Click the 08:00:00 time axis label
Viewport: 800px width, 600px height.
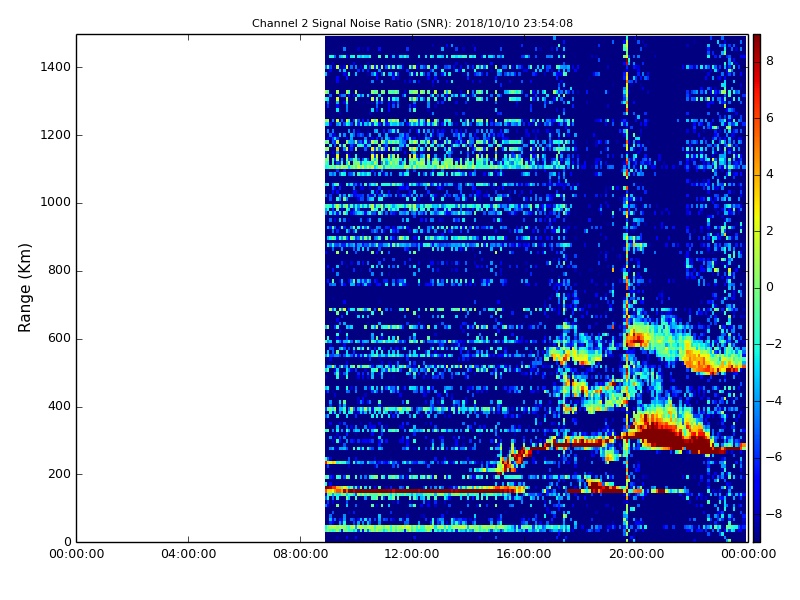[x=301, y=554]
